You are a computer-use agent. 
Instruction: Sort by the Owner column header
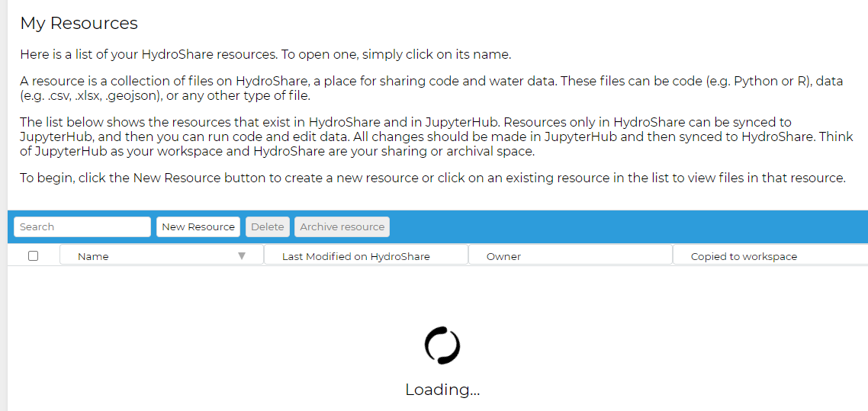[571, 256]
